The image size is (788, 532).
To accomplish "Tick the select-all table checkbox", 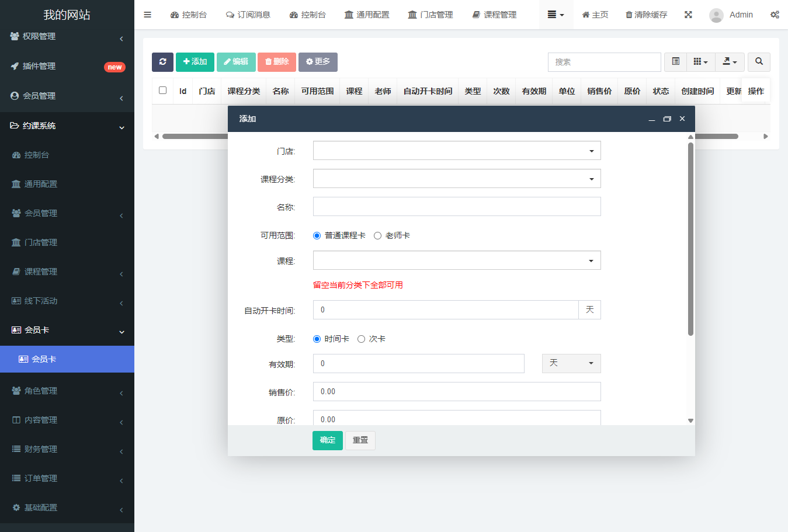I will coord(162,91).
